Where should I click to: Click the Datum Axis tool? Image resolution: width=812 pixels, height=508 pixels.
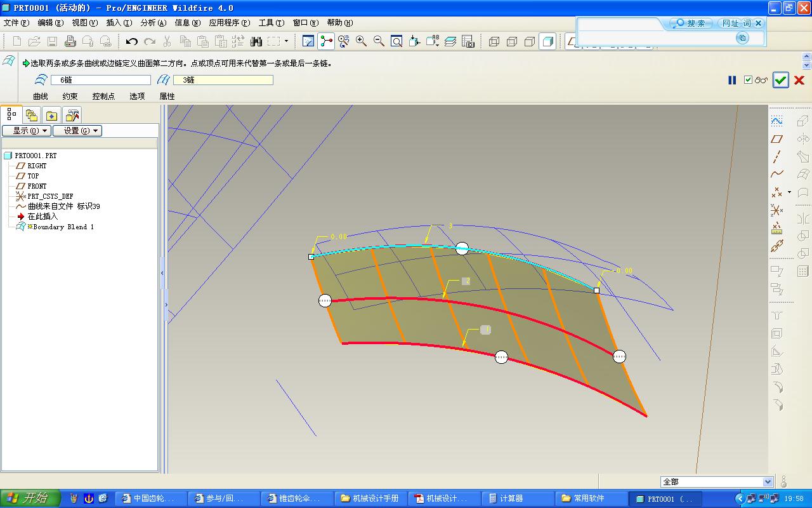776,156
